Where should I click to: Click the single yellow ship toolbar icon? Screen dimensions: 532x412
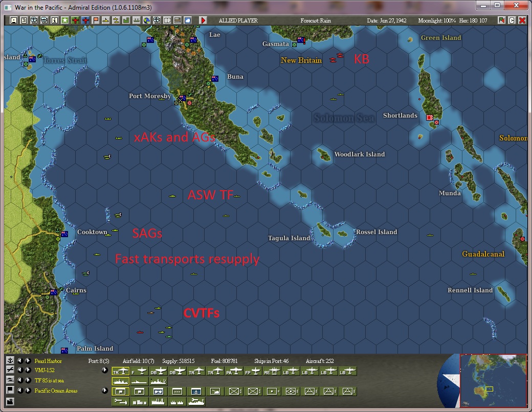point(105,20)
